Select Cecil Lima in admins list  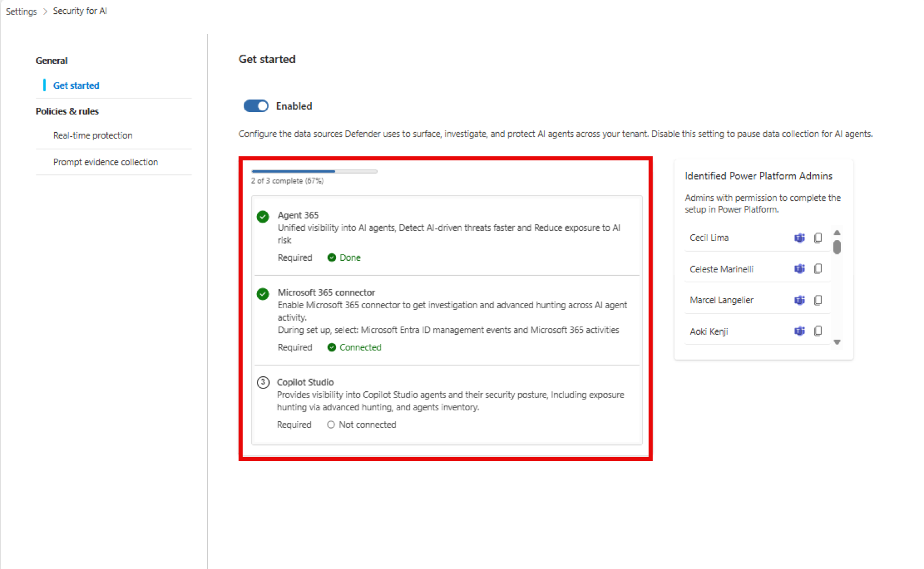[x=709, y=238]
